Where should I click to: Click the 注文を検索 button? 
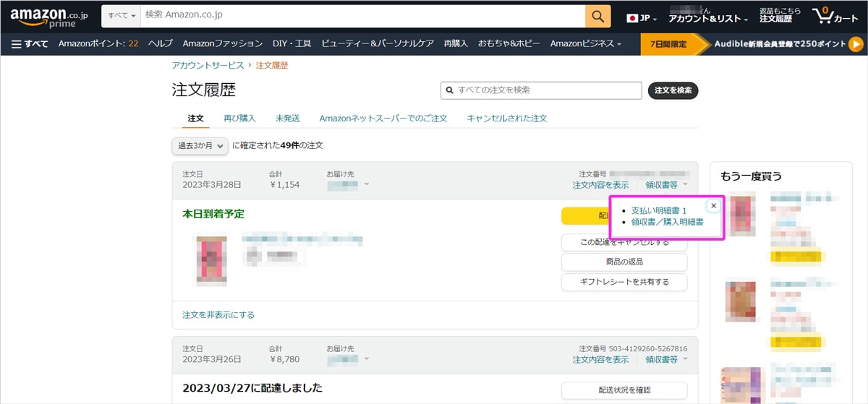[x=673, y=90]
